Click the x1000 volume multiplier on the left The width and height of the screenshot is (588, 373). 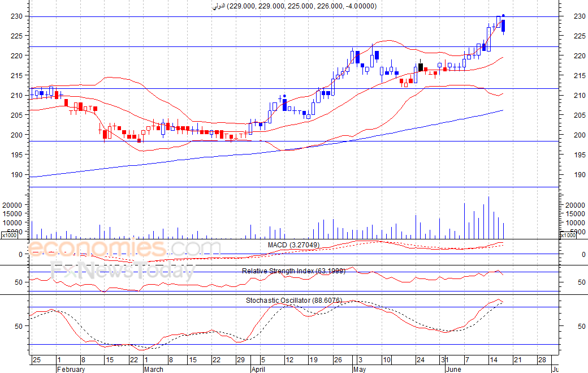[x=9, y=235]
